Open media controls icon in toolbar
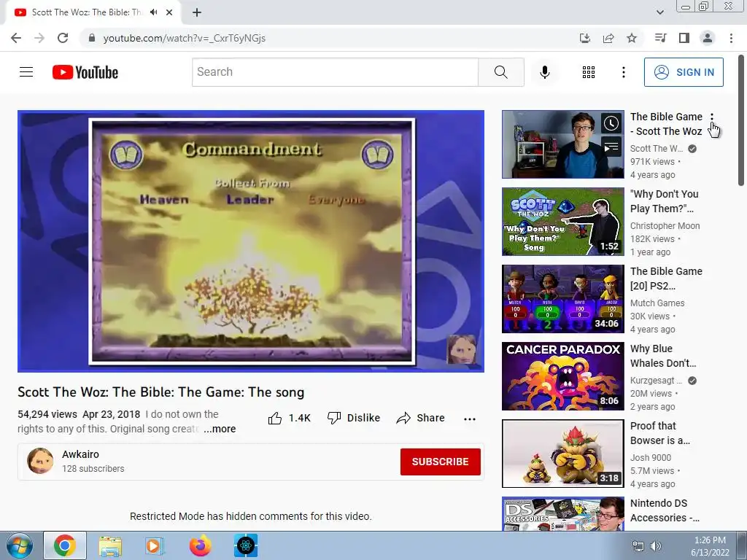 tap(660, 38)
